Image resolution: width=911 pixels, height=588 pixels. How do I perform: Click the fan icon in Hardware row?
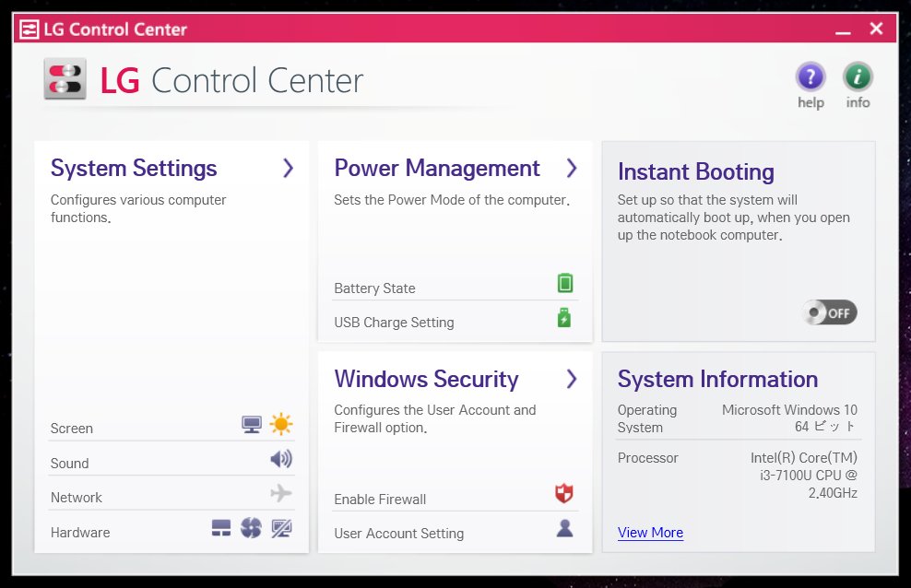pyautogui.click(x=251, y=527)
